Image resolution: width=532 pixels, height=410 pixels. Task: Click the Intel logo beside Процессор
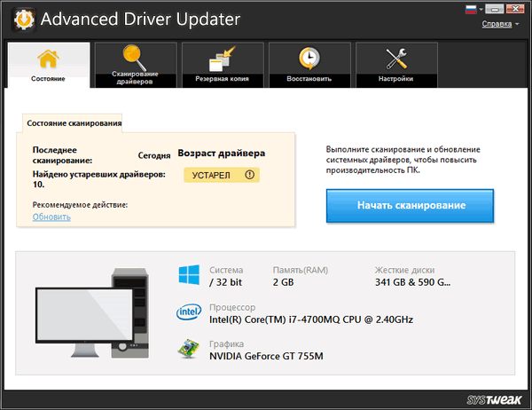pos(189,311)
